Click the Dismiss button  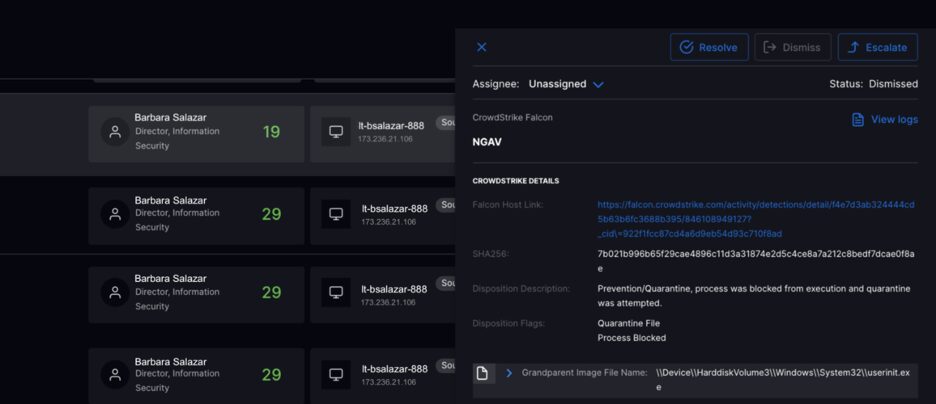tap(792, 47)
